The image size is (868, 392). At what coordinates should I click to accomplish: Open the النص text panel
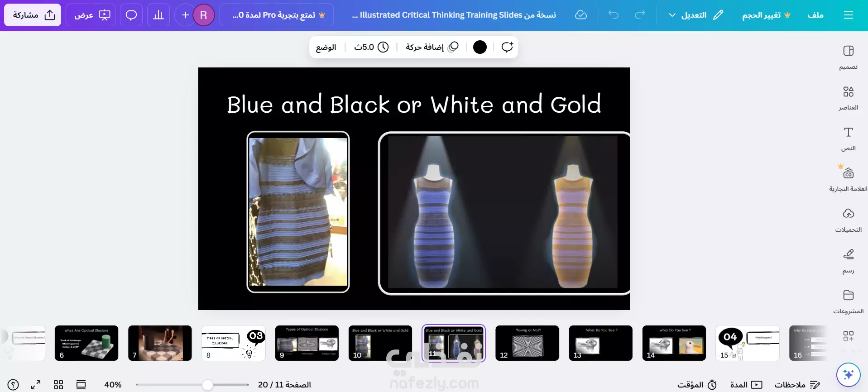point(848,139)
